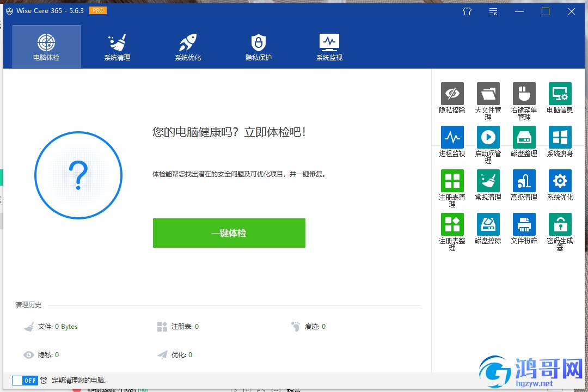This screenshot has height=392, width=588.
Task: Launch the 右键菜单管理 context menu manager
Action: pyautogui.click(x=524, y=101)
